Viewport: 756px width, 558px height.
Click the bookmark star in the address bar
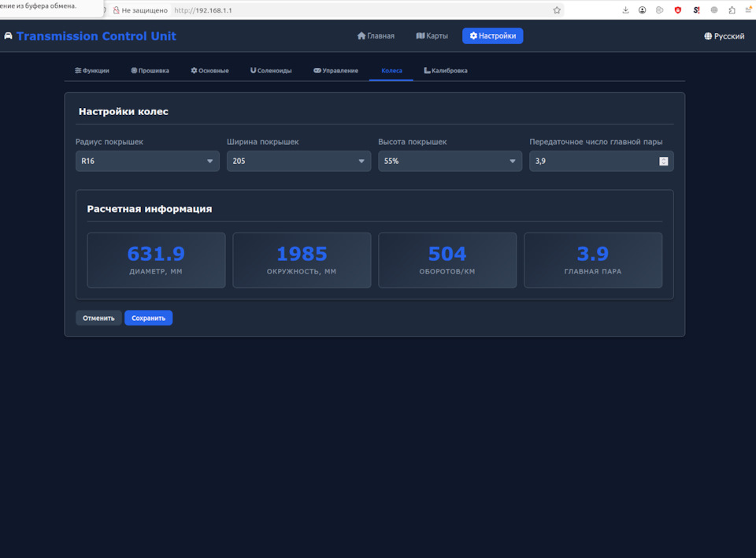click(x=556, y=10)
